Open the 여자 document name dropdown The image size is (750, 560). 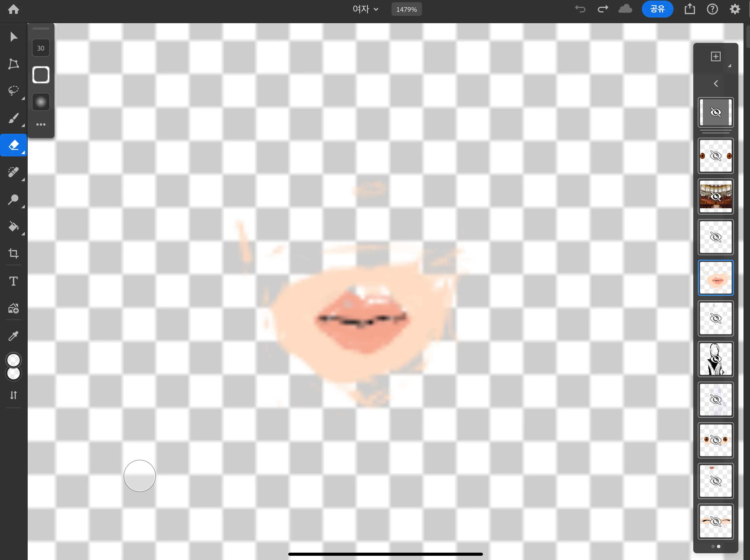coord(365,9)
